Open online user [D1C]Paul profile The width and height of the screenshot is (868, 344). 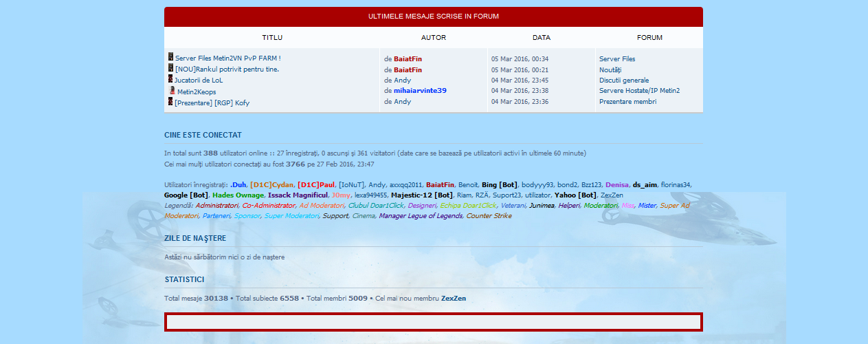point(316,184)
